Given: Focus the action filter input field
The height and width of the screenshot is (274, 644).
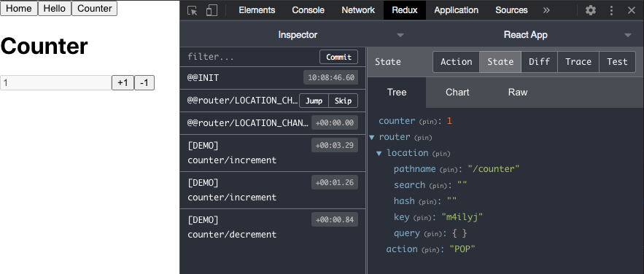Looking at the screenshot, I should (x=251, y=57).
